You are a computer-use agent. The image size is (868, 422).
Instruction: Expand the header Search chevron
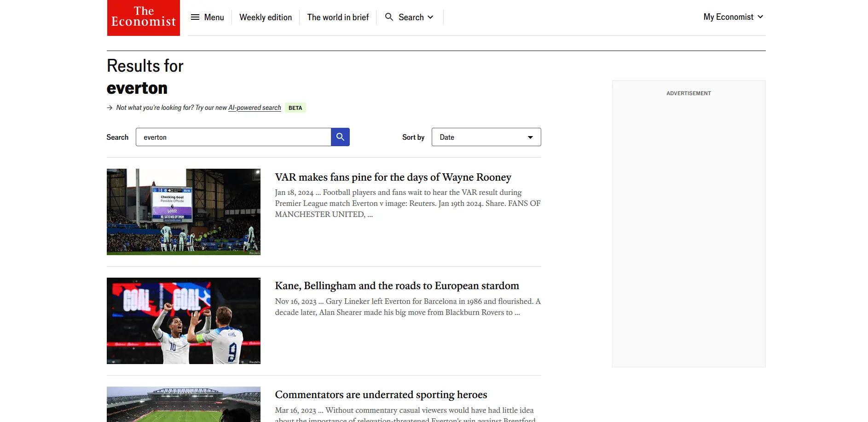click(431, 17)
